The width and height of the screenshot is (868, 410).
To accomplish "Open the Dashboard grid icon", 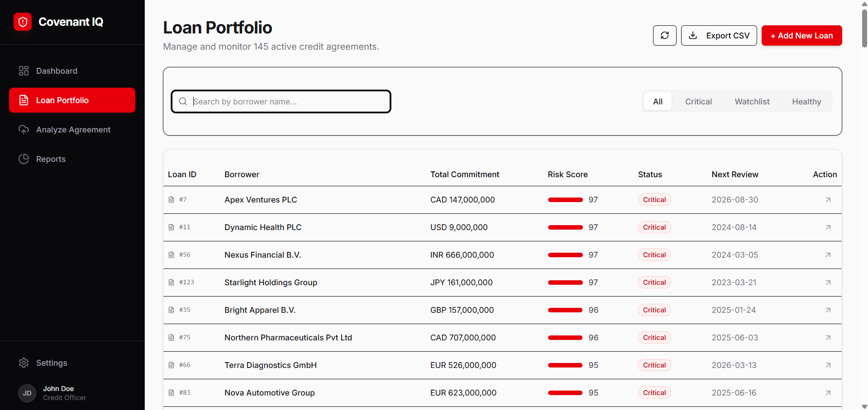I will (24, 71).
